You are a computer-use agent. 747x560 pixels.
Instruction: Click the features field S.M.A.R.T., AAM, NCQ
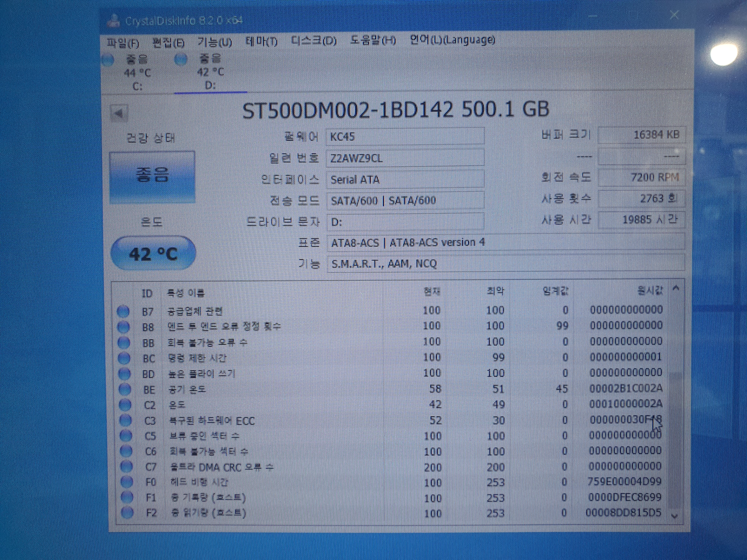506,263
